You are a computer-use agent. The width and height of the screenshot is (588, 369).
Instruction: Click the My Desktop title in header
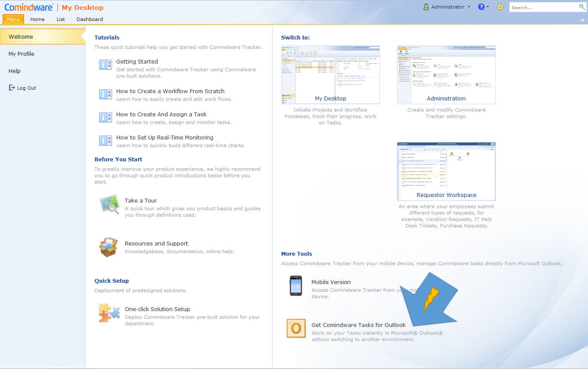tap(82, 7)
